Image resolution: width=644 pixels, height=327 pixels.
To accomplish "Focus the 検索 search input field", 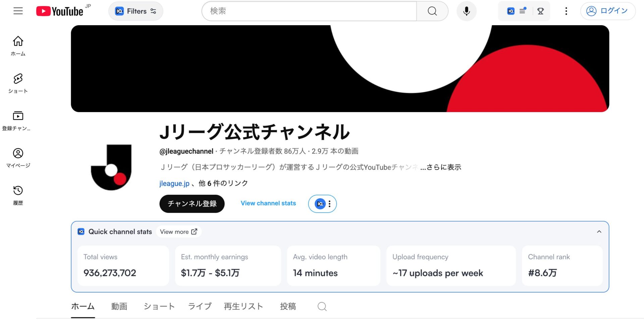I will tap(309, 11).
